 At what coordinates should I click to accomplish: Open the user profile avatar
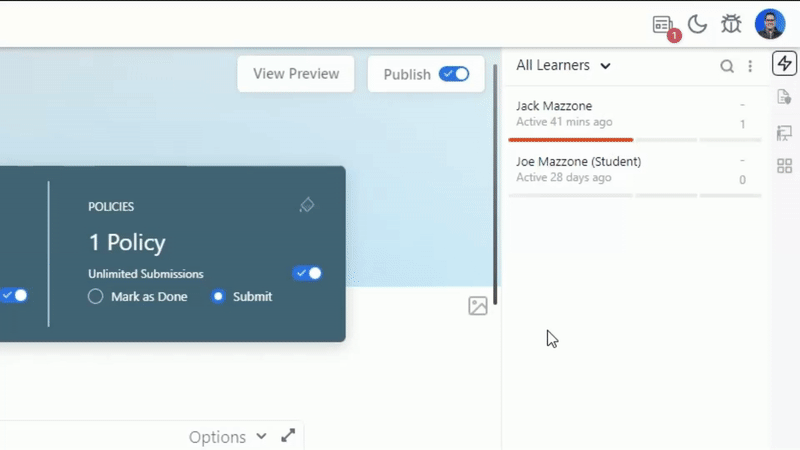(769, 24)
